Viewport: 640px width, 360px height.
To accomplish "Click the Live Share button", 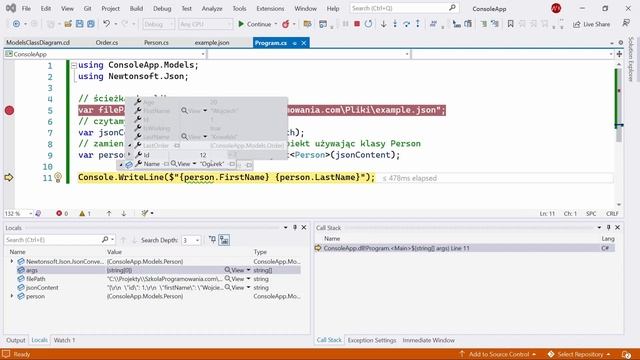I will point(591,24).
